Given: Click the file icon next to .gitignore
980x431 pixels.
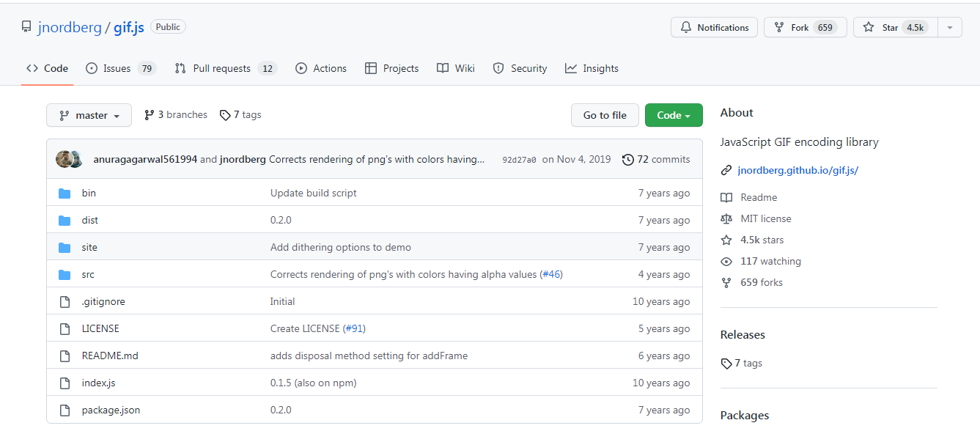Looking at the screenshot, I should (65, 302).
